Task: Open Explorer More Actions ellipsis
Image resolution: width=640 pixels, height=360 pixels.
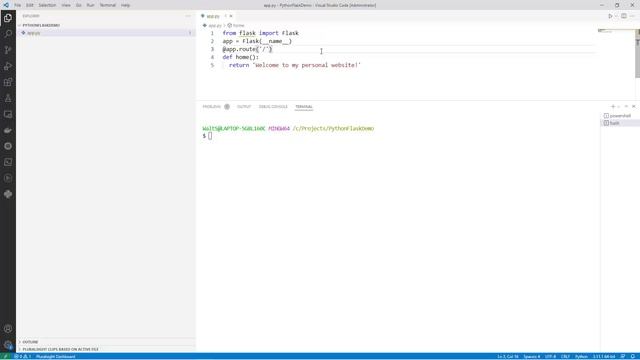Action: point(188,16)
